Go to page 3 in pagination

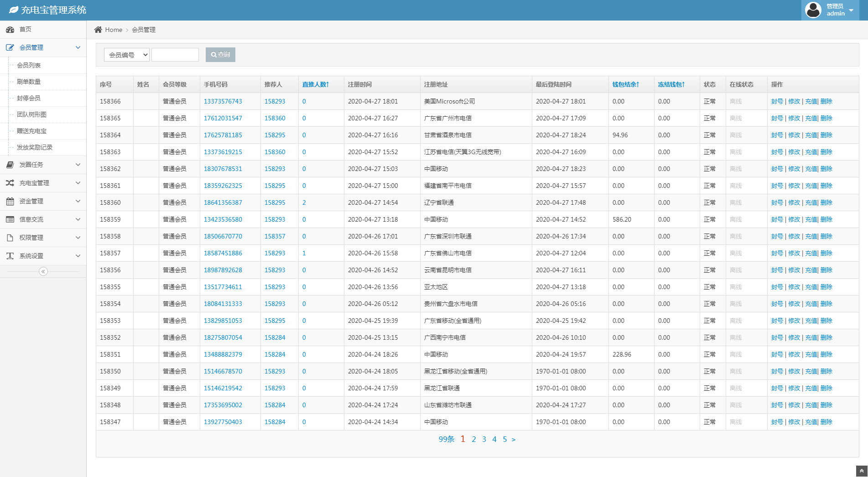pyautogui.click(x=484, y=439)
